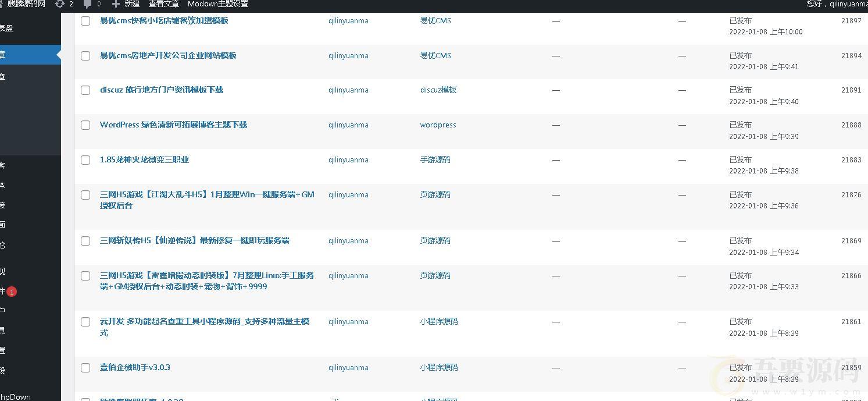
Task: Click the post ID 21891
Action: click(x=851, y=90)
